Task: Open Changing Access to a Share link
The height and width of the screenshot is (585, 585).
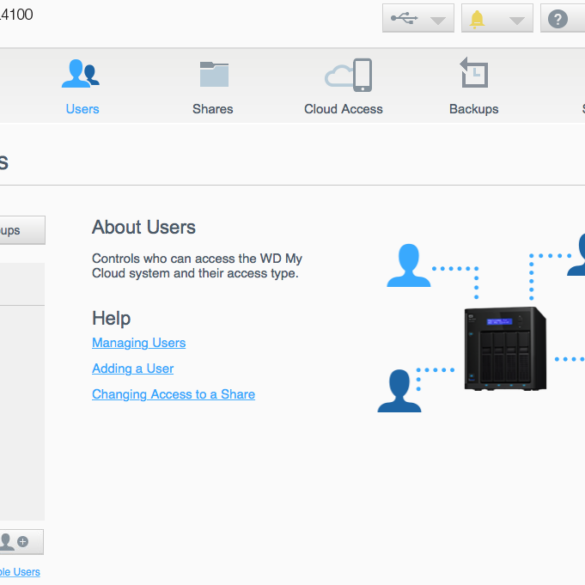Action: click(x=173, y=394)
